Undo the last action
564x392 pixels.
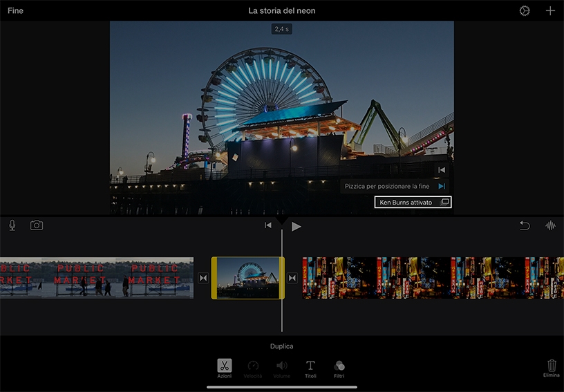525,225
